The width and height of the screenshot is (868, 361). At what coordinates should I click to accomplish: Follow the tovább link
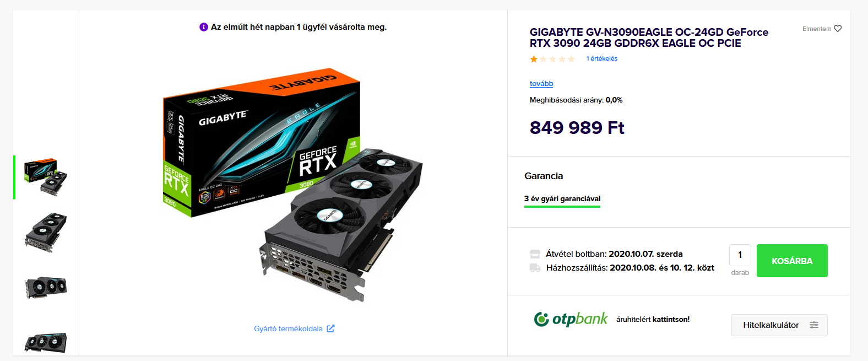[541, 84]
